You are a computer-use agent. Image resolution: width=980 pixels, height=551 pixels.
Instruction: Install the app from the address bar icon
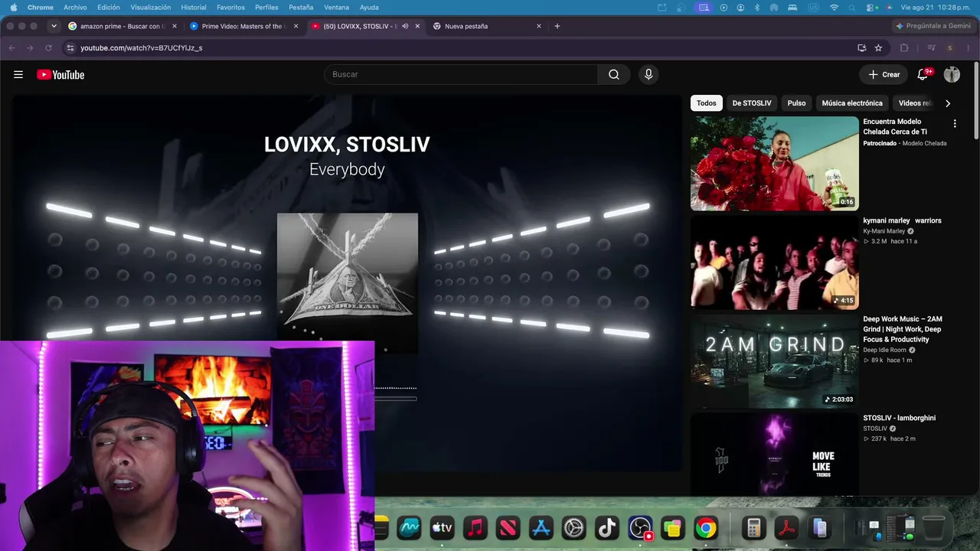tap(861, 47)
